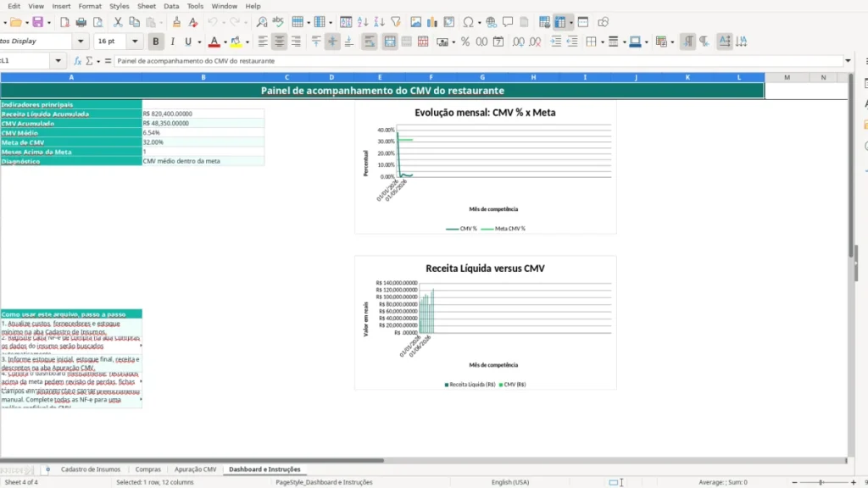This screenshot has width=868, height=488.
Task: Open Borders dropdown arrow
Action: [603, 42]
